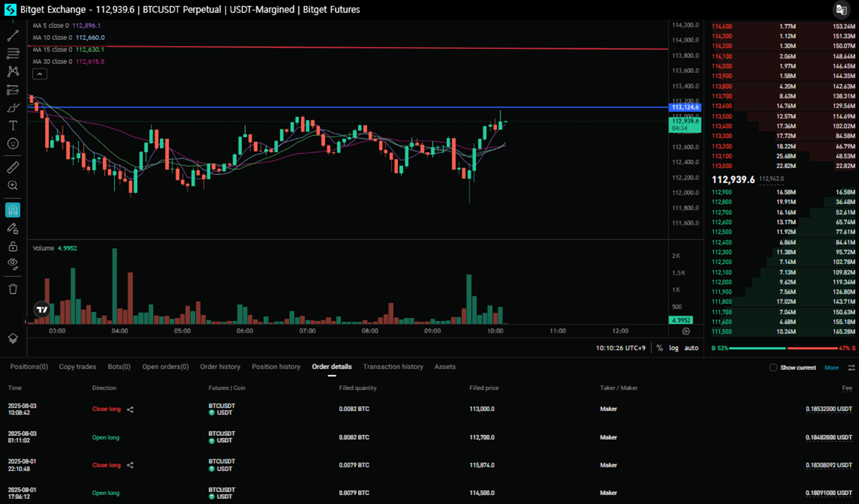
Task: Select the 112,900 bid order book row
Action: pyautogui.click(x=783, y=192)
